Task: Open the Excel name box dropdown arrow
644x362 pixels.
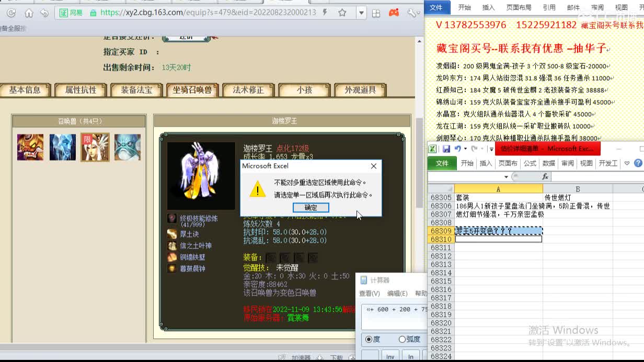Action: click(x=505, y=177)
